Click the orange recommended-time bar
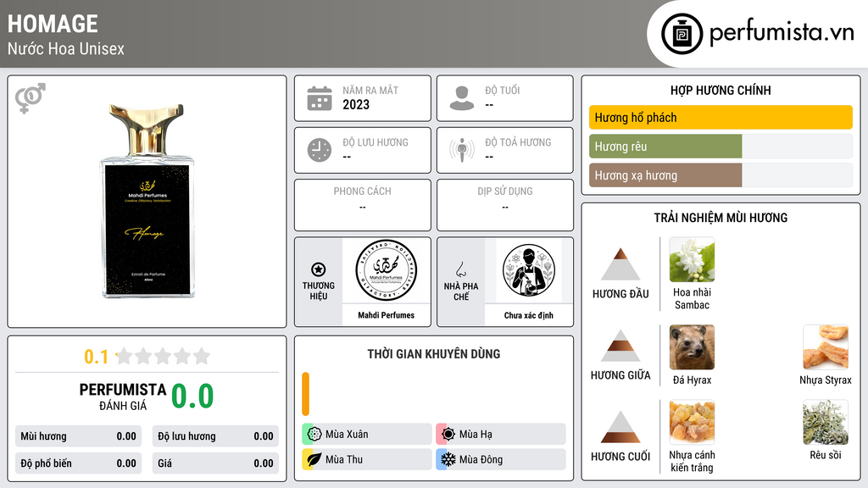This screenshot has height=488, width=868. click(305, 394)
